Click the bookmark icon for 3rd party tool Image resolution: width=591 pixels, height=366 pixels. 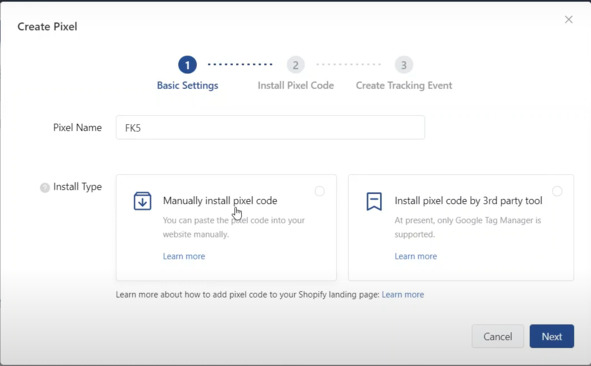click(374, 201)
